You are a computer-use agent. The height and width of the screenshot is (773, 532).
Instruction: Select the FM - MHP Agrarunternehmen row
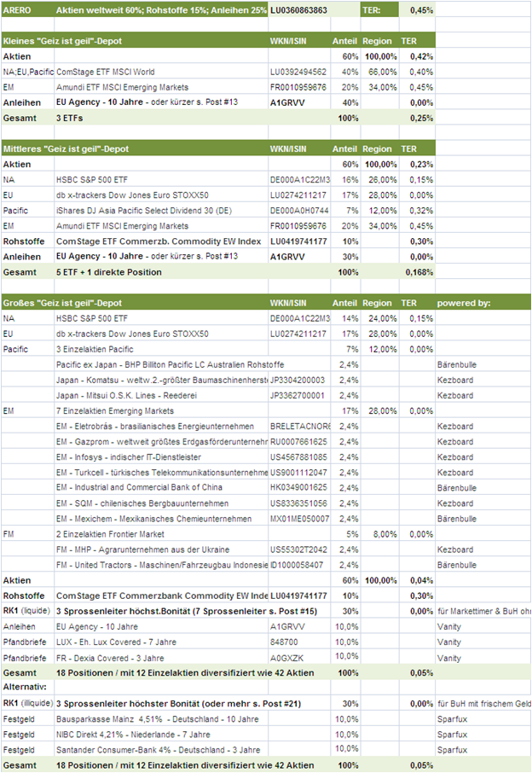(x=266, y=549)
